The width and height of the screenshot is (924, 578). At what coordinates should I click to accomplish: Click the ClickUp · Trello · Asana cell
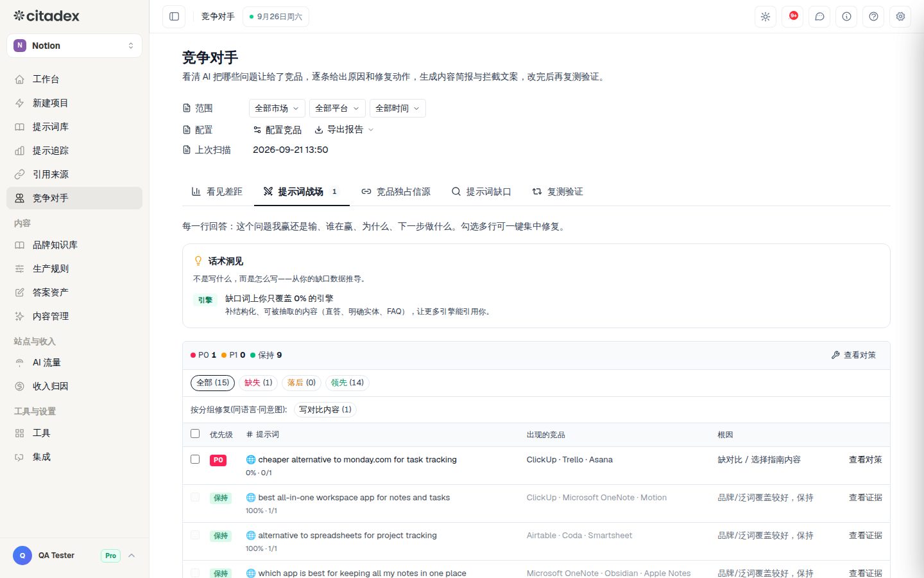pos(569,460)
